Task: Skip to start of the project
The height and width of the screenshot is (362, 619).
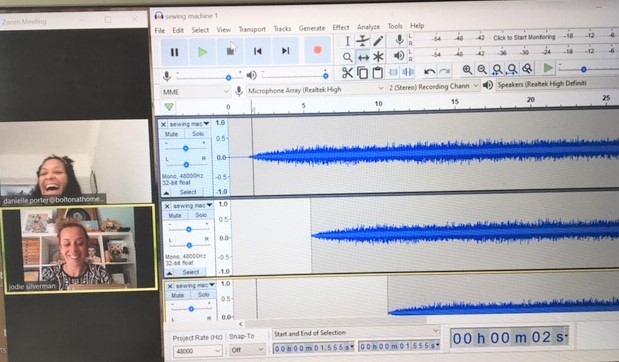Action: pos(258,51)
